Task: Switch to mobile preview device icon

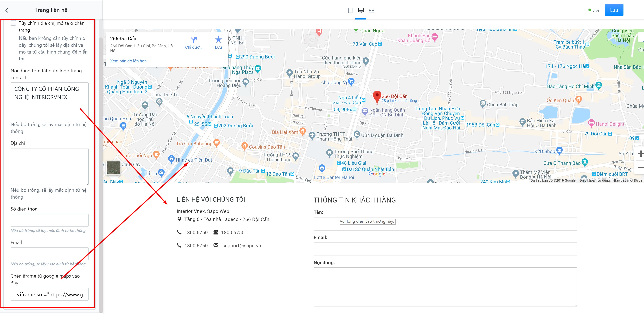Action: click(x=350, y=10)
